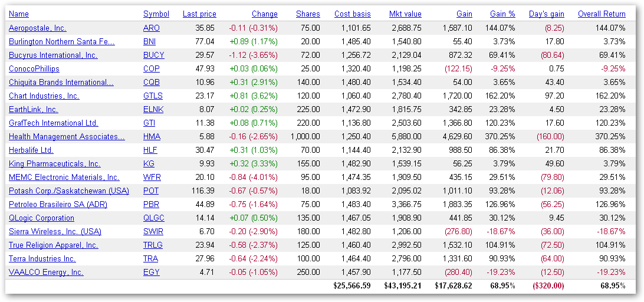Click the EGY ticker symbol
This screenshot has height=302, width=644.
pyautogui.click(x=151, y=272)
